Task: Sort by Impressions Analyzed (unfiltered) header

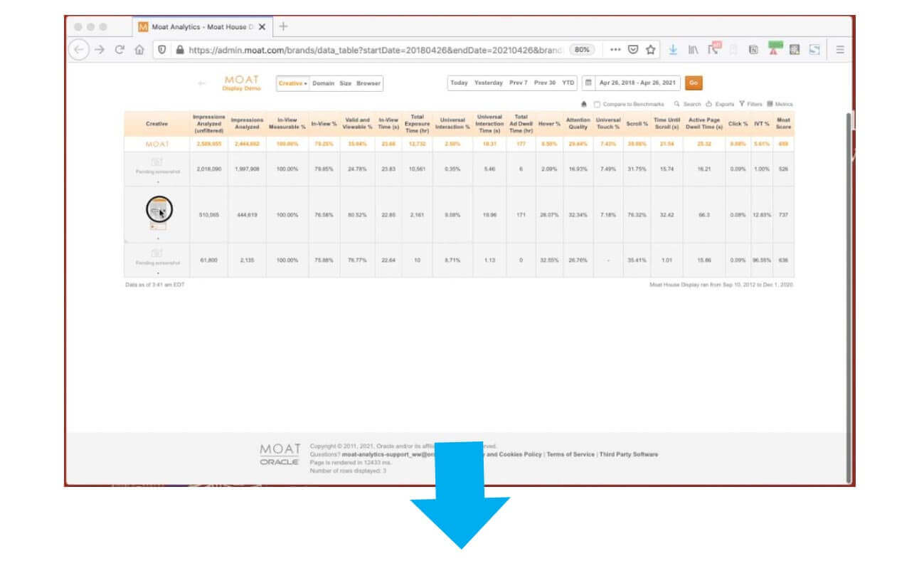Action: pos(208,124)
